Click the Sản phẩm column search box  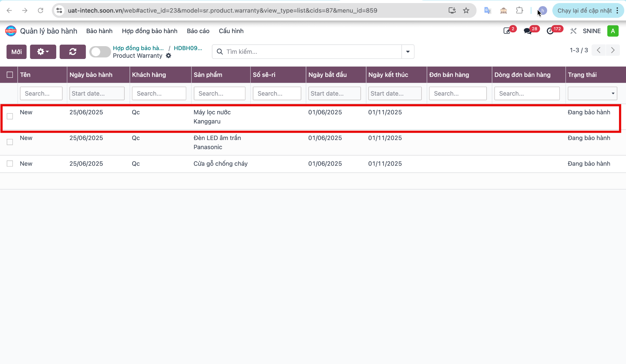tap(219, 93)
